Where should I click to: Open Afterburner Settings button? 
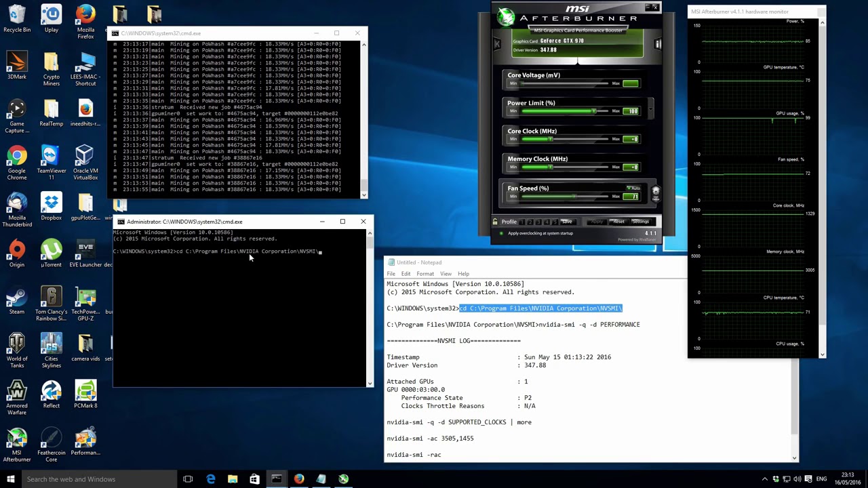click(640, 222)
